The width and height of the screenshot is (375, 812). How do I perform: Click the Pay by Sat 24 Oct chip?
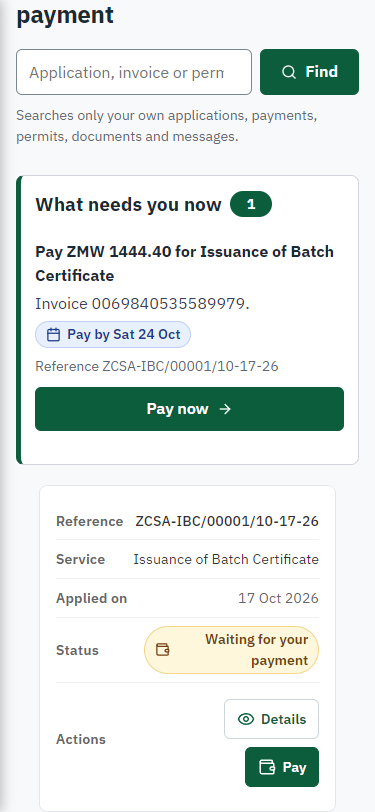tap(113, 335)
